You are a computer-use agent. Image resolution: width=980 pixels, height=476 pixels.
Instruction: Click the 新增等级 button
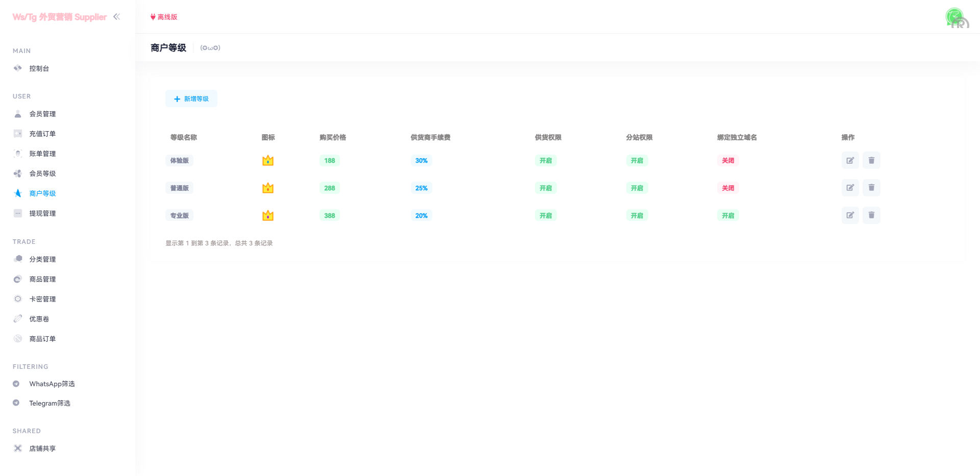(191, 99)
